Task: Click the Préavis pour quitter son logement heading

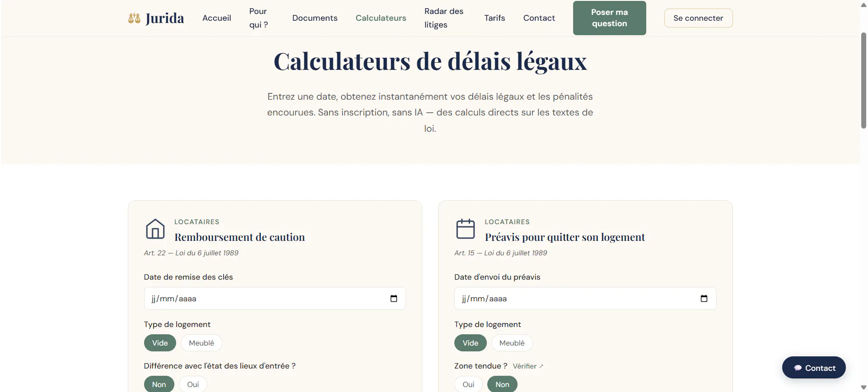Action: [x=565, y=237]
